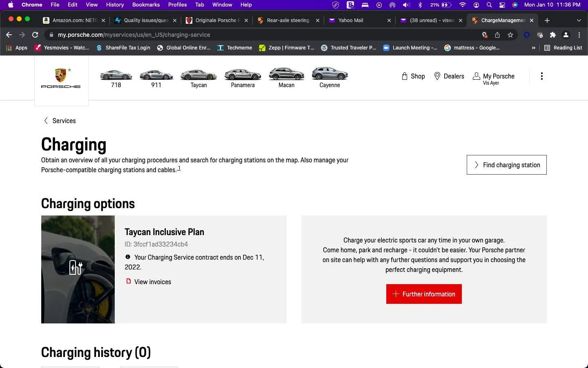
Task: Click the red Further information button
Action: click(x=424, y=294)
